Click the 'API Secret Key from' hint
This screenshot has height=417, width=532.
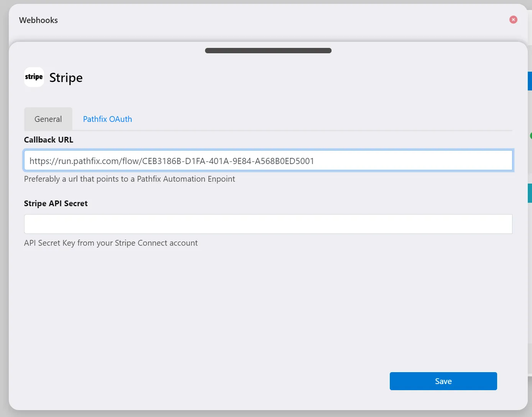tap(111, 243)
